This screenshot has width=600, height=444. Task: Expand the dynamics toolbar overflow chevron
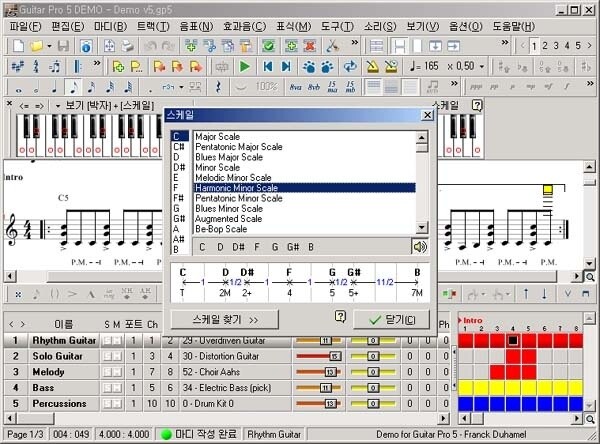(590, 83)
